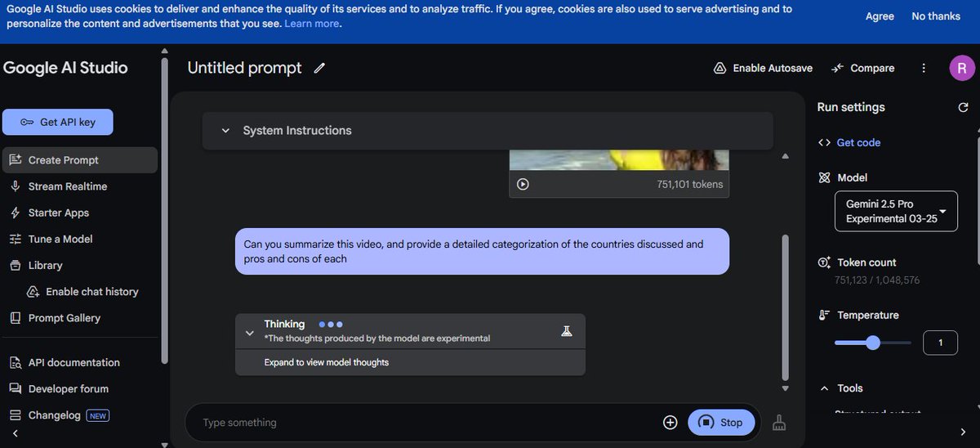Click the Enable Autosave cloud icon
980x448 pixels.
[719, 68]
